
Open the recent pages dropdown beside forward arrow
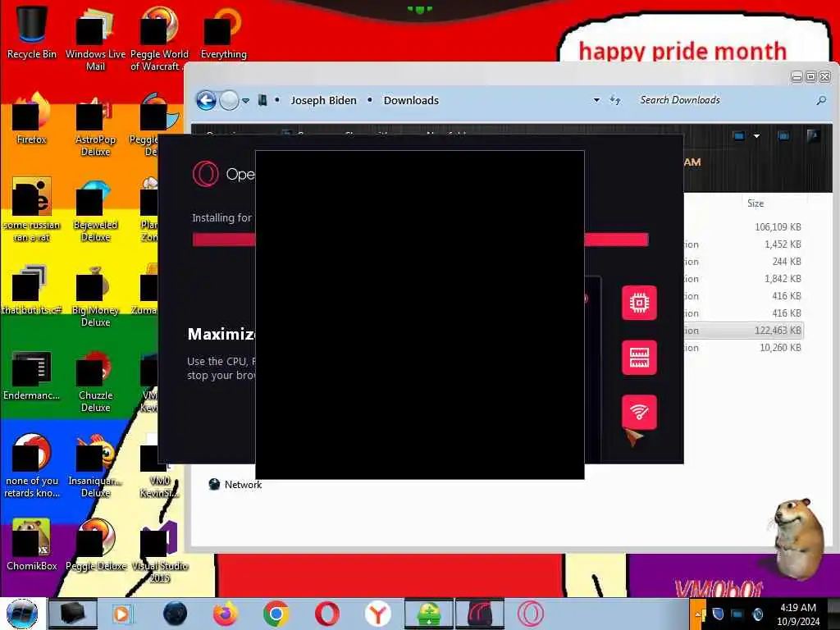click(245, 101)
